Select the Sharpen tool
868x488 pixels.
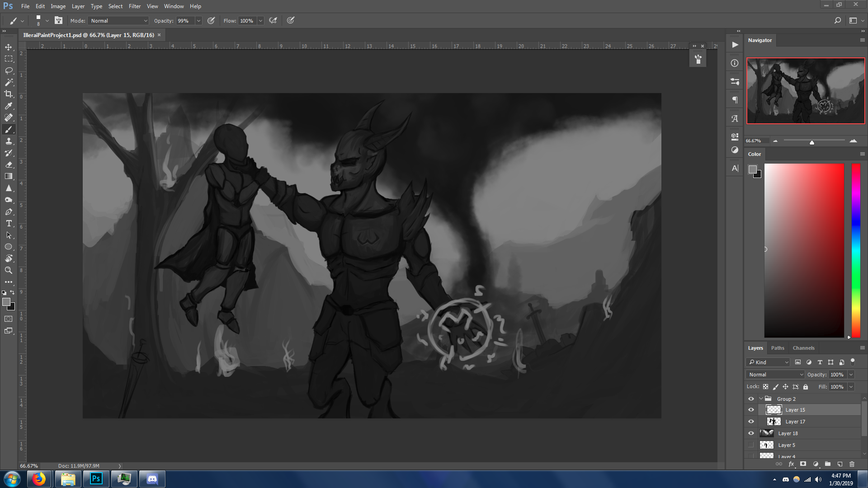(9, 188)
